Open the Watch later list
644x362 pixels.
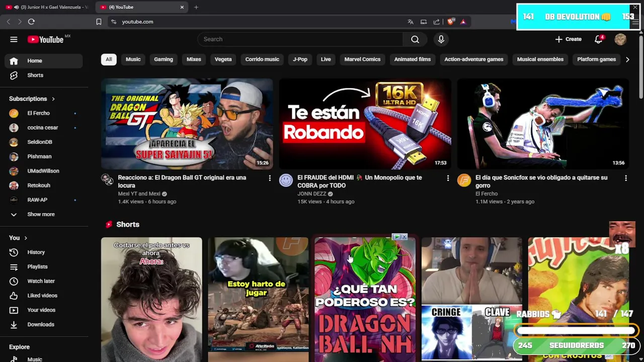click(44, 282)
